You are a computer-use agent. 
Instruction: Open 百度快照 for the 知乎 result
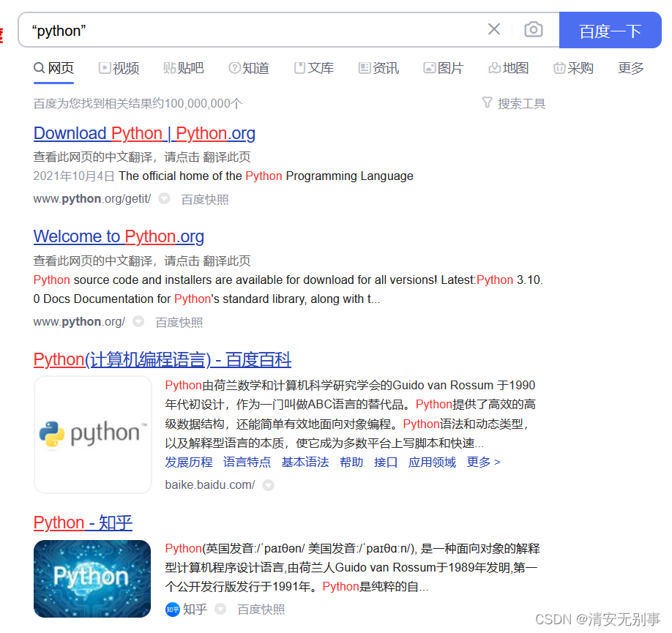tap(261, 610)
